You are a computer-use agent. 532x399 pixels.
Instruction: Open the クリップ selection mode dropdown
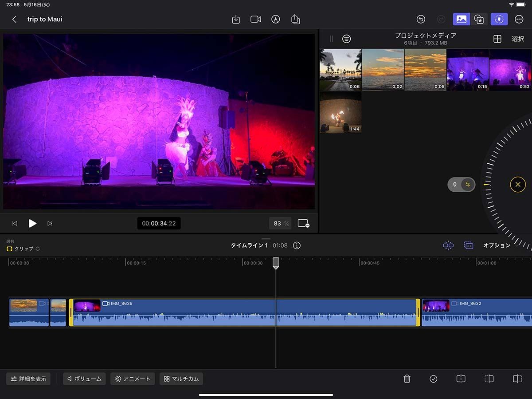[23, 249]
